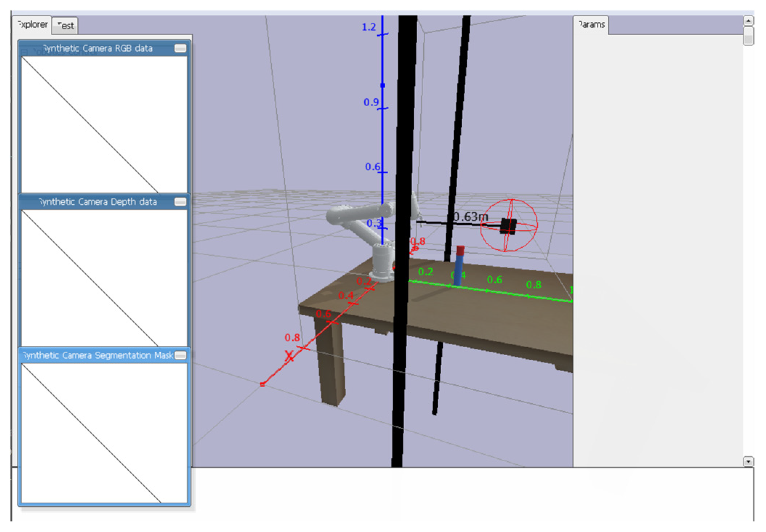The height and width of the screenshot is (532, 766).
Task: Click the scrollbar down arrow in Params panel
Action: coord(748,461)
